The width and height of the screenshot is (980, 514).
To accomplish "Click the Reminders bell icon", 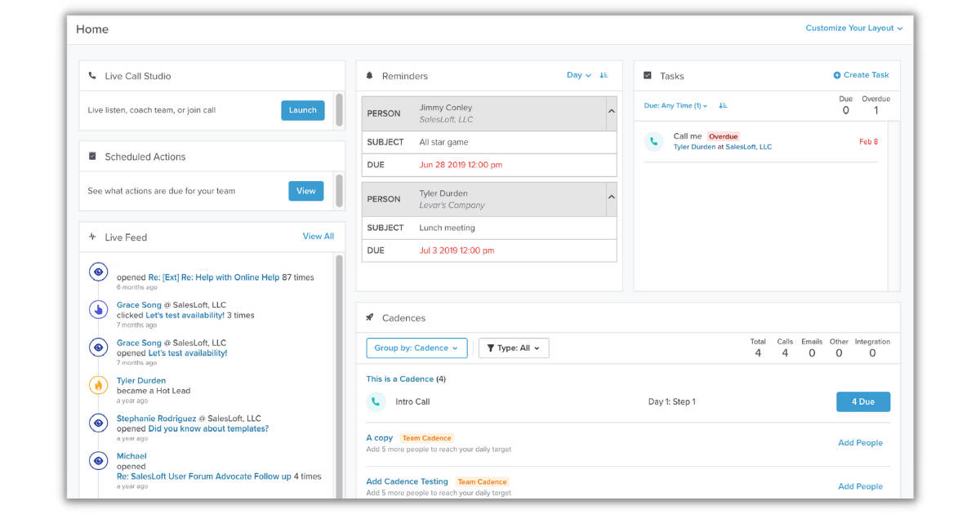I will tap(371, 76).
